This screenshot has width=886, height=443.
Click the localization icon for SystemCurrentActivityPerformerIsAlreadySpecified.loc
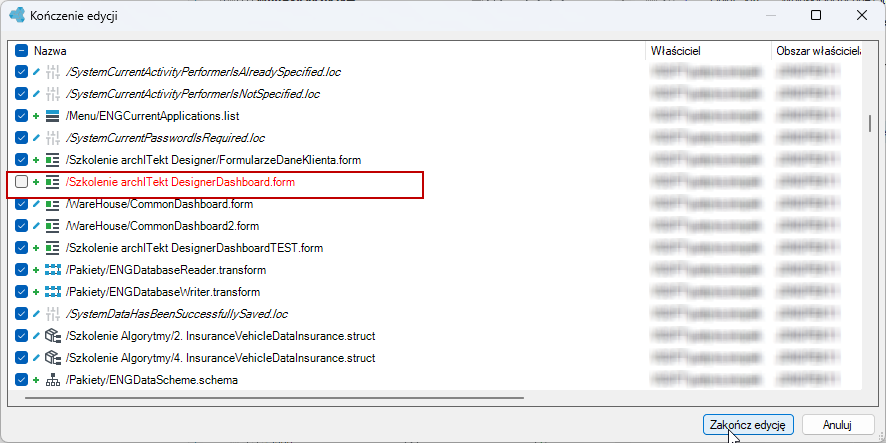53,72
